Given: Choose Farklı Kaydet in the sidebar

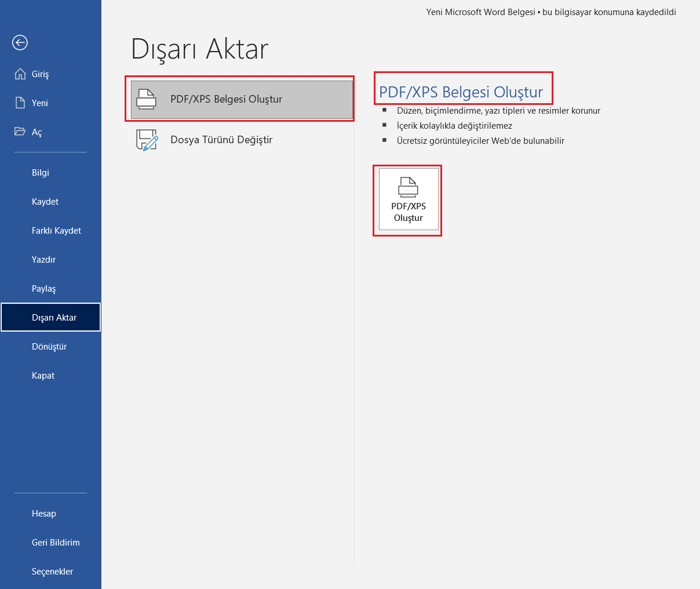Looking at the screenshot, I should [50, 231].
